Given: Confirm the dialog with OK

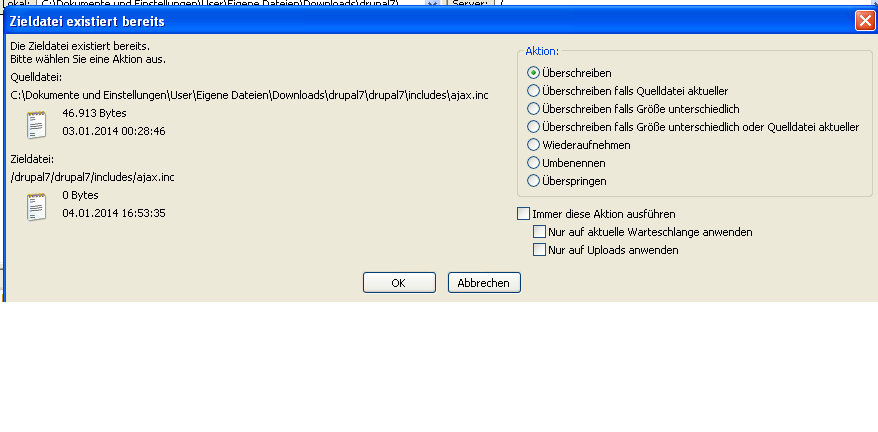Looking at the screenshot, I should pos(398,283).
